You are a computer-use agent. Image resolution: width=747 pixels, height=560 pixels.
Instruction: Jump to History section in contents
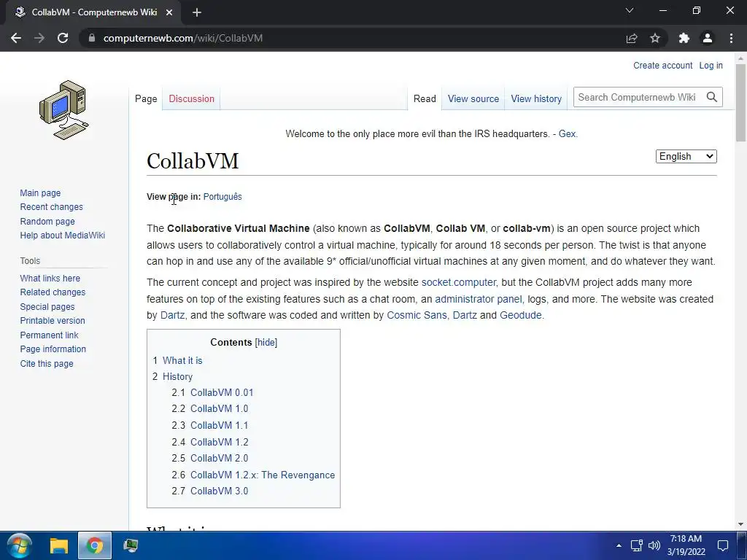coord(177,377)
